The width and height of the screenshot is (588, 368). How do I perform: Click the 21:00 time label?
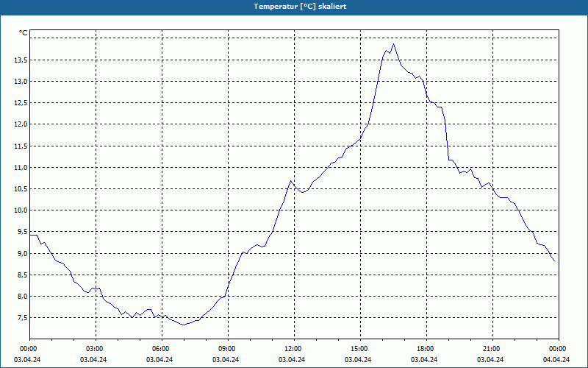point(492,349)
